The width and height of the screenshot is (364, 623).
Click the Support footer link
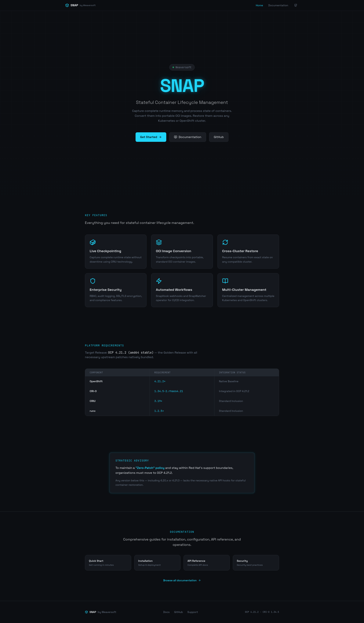click(x=192, y=612)
